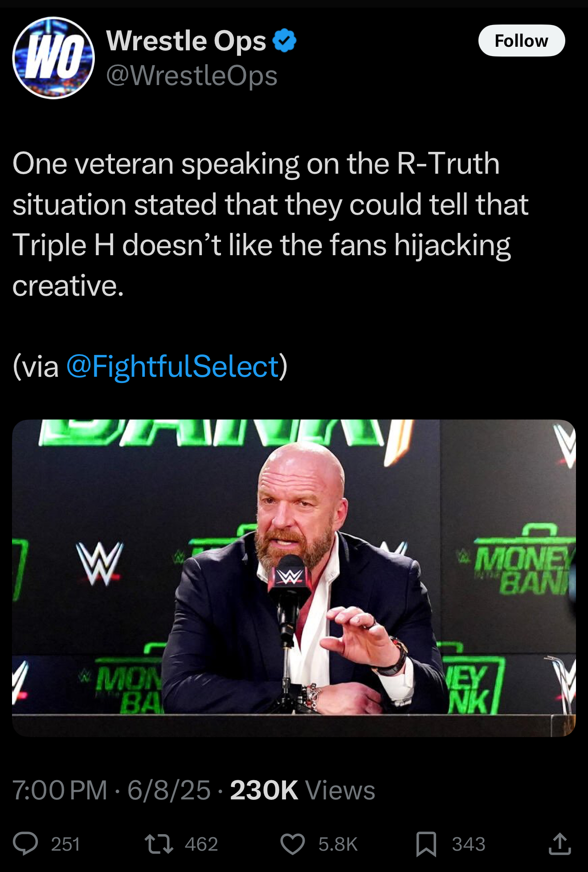Screen dimensions: 588x872
Task: Bookmark this post
Action: pyautogui.click(x=426, y=844)
